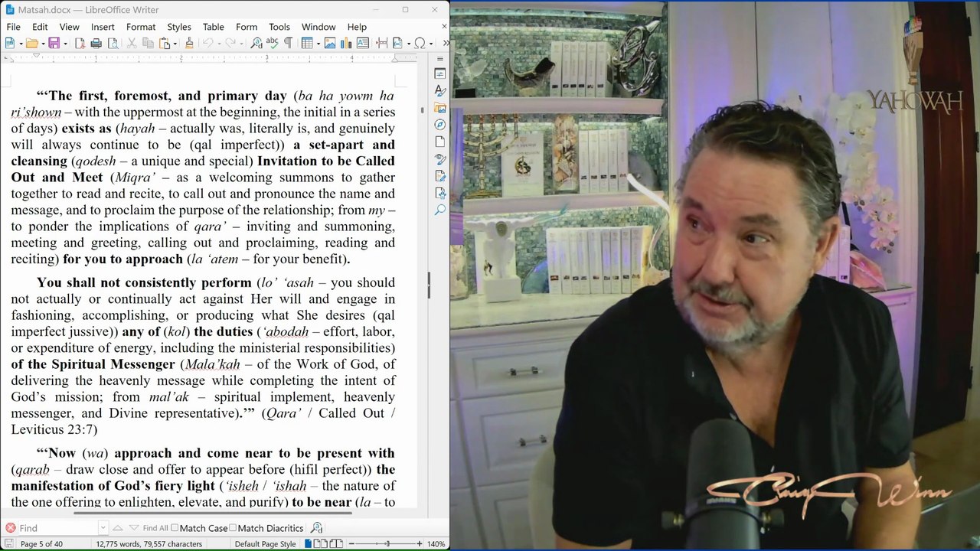The height and width of the screenshot is (551, 980).
Task: Open the sidebar Styles deck
Action: click(440, 90)
